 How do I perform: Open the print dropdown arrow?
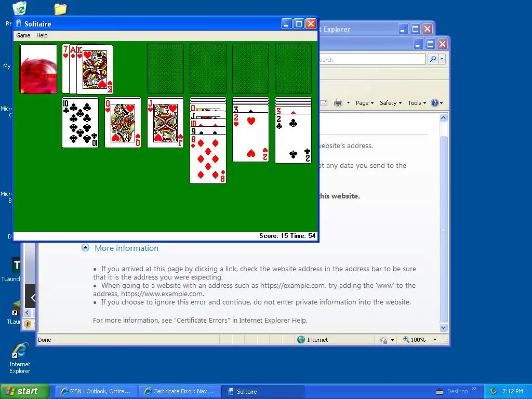tap(348, 103)
